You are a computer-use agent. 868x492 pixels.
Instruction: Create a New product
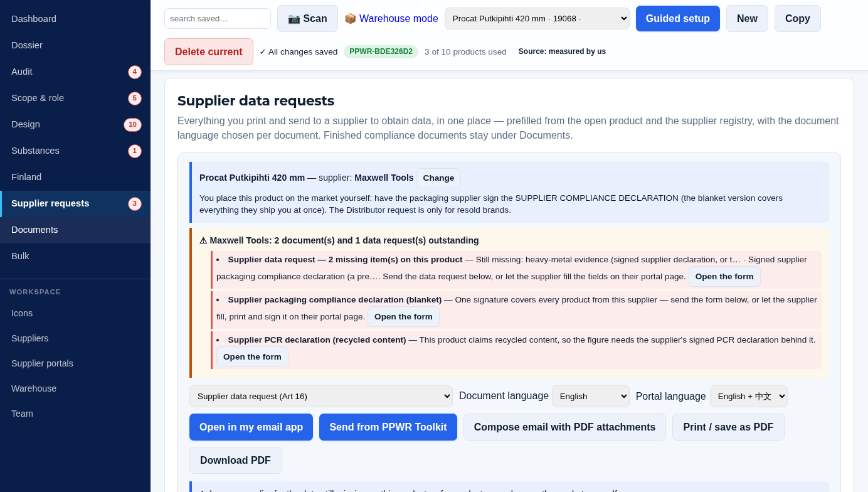coord(747,19)
